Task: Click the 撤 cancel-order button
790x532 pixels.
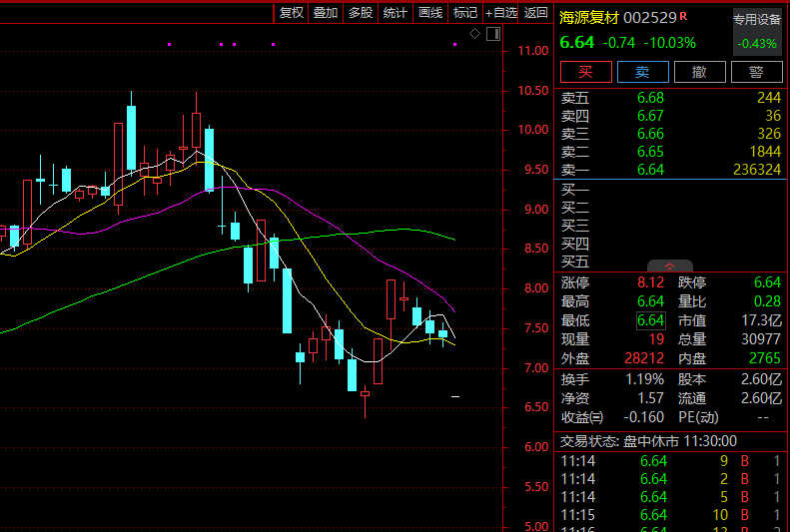Action: point(700,72)
